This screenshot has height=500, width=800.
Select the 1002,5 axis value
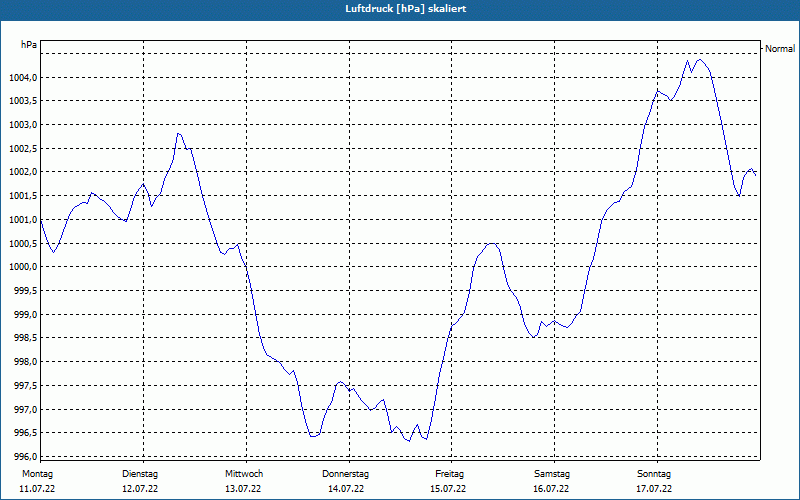23,148
